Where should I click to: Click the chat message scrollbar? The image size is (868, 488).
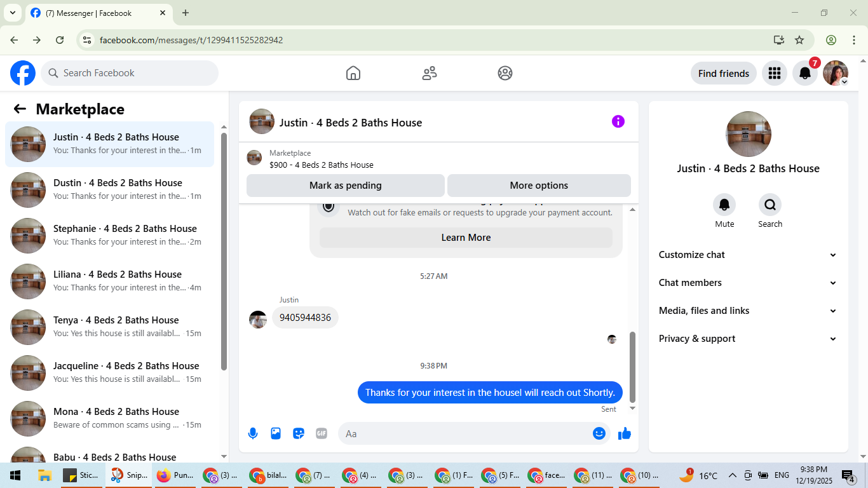(x=632, y=367)
